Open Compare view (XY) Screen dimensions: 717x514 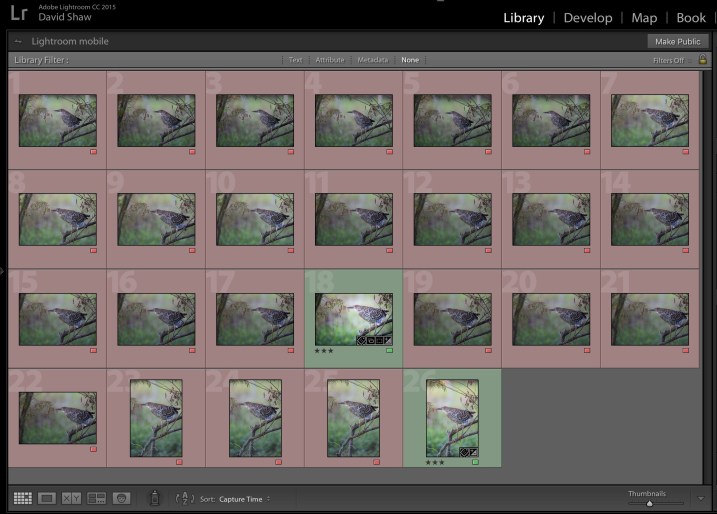coord(71,498)
